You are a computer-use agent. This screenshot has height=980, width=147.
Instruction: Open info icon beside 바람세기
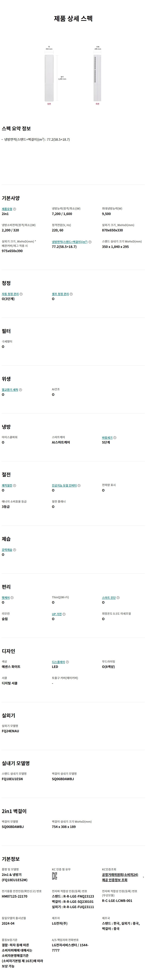115,438
